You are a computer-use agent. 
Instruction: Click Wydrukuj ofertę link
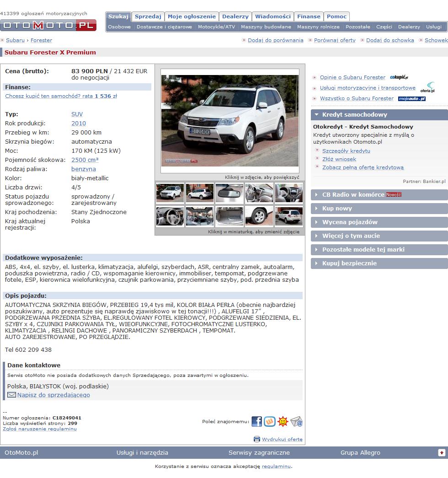282,439
